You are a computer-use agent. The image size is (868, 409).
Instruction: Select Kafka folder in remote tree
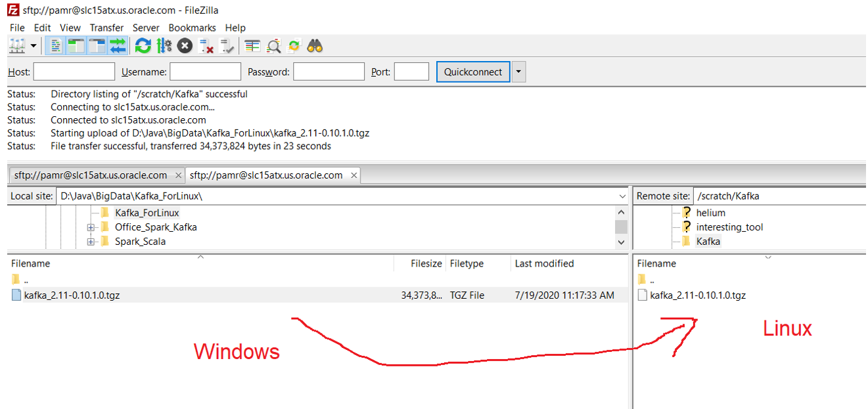point(708,242)
